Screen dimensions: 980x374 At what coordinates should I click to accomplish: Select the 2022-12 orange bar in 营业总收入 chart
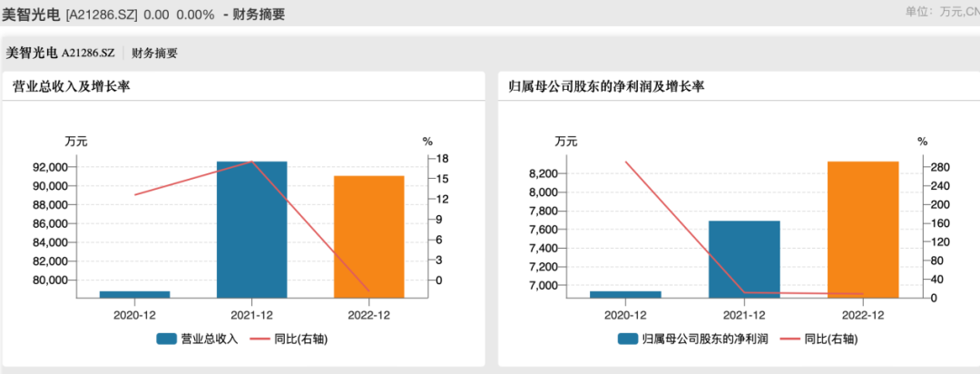click(368, 236)
